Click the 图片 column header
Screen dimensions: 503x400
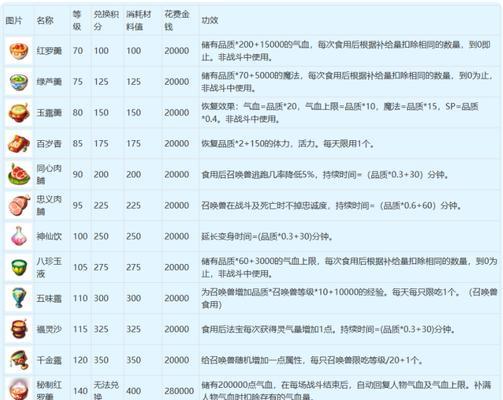(x=14, y=20)
